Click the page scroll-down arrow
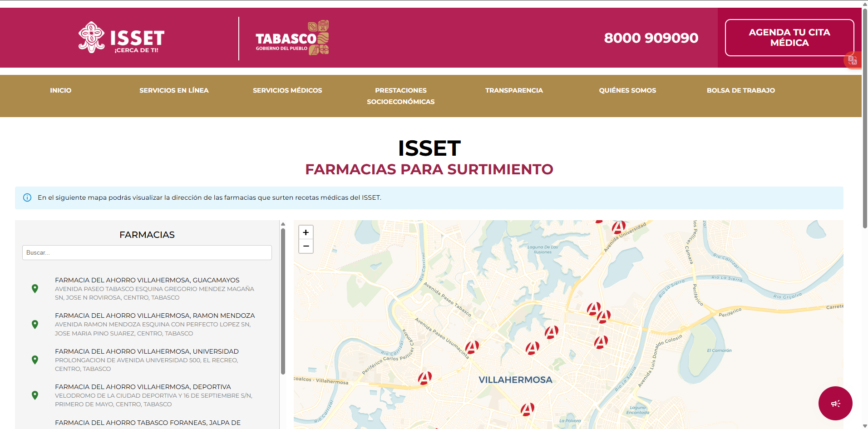 [865, 426]
